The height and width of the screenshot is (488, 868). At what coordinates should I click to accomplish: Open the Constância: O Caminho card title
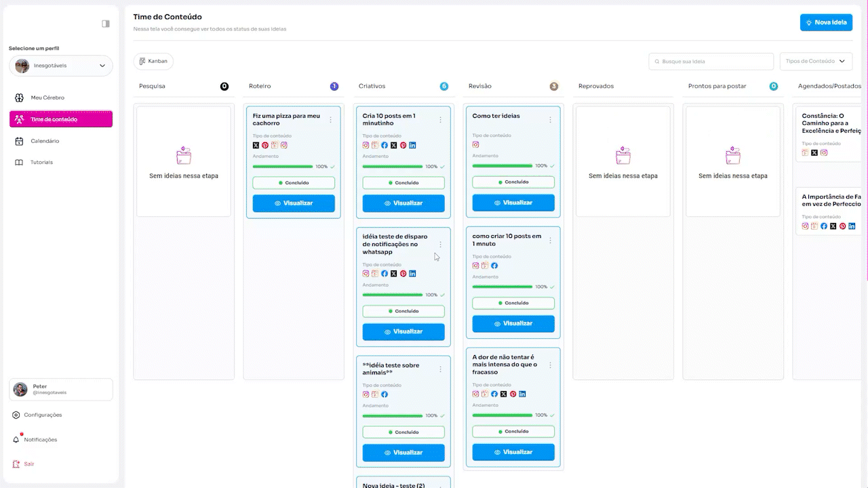pos(831,123)
